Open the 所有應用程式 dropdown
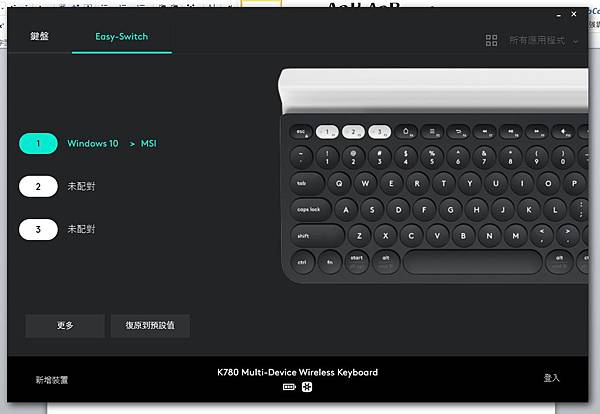The height and width of the screenshot is (414, 600). click(x=543, y=40)
